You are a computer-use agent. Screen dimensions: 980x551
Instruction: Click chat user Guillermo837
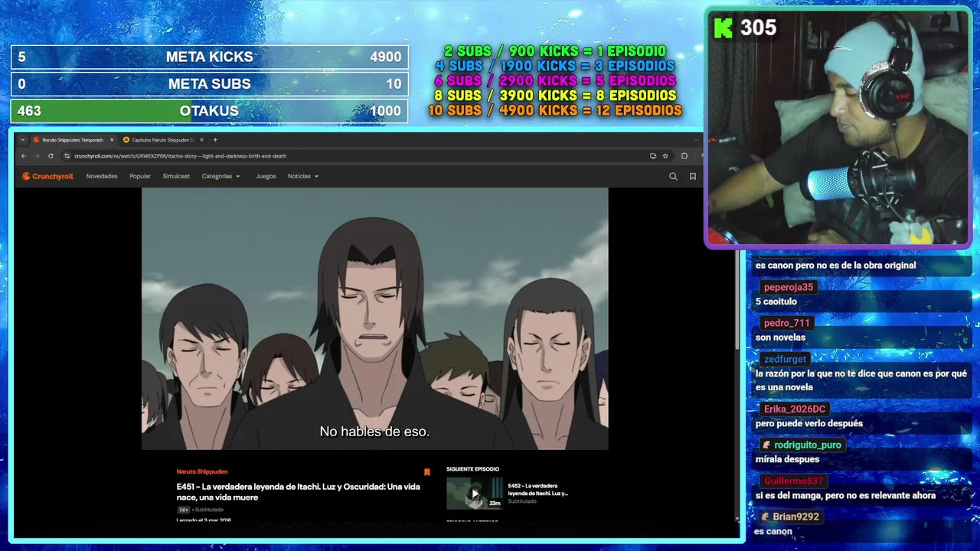tap(793, 481)
